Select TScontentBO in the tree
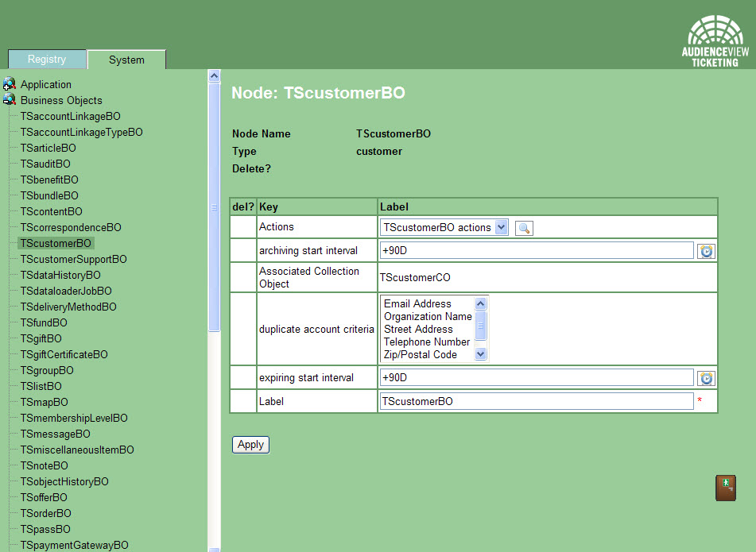 point(51,211)
